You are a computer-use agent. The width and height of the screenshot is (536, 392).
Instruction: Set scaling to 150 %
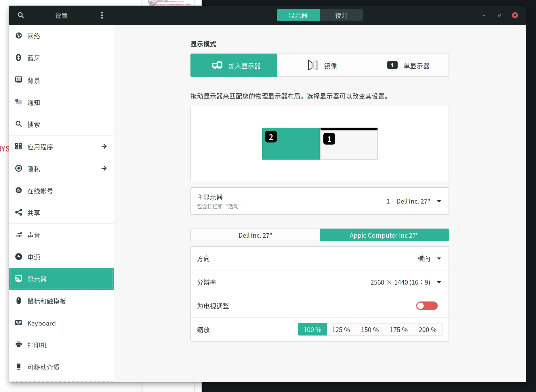[x=370, y=329]
